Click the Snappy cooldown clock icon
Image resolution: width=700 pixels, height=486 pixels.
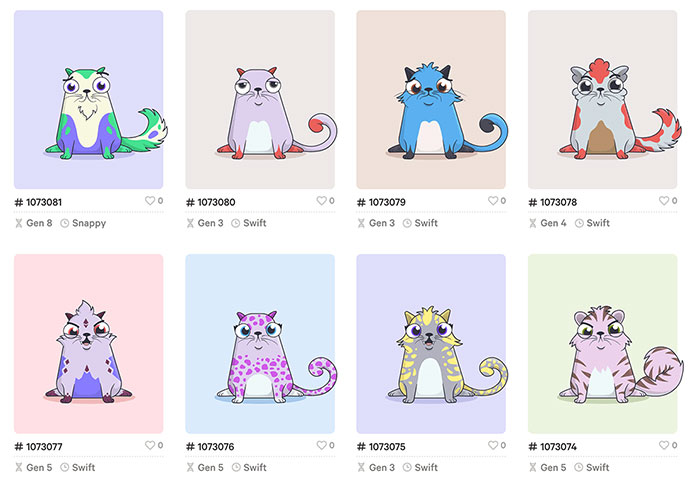point(65,223)
